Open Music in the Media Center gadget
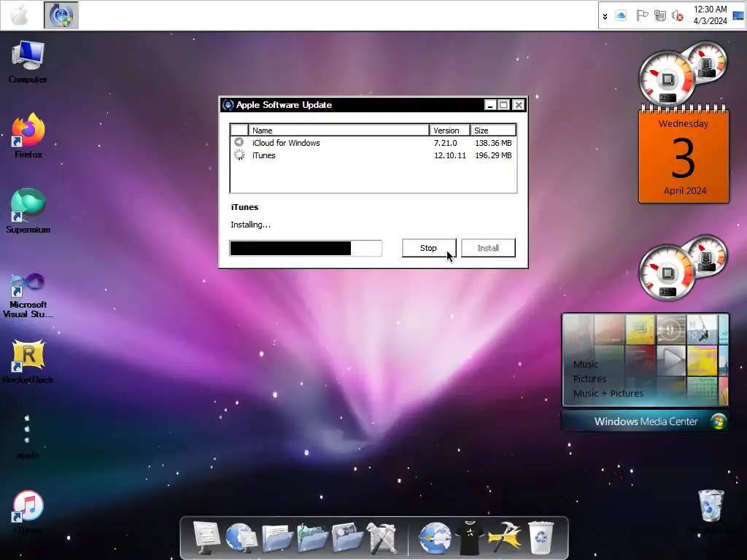The height and width of the screenshot is (560, 747). click(x=586, y=365)
